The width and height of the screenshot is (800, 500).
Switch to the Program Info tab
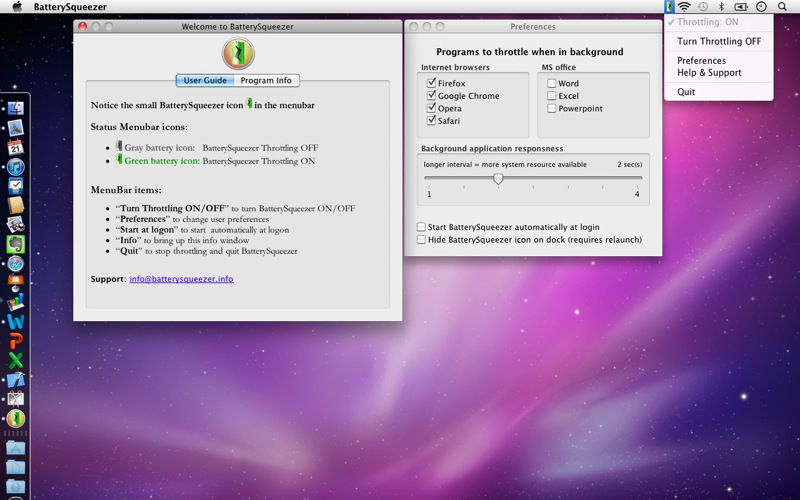(x=266, y=80)
